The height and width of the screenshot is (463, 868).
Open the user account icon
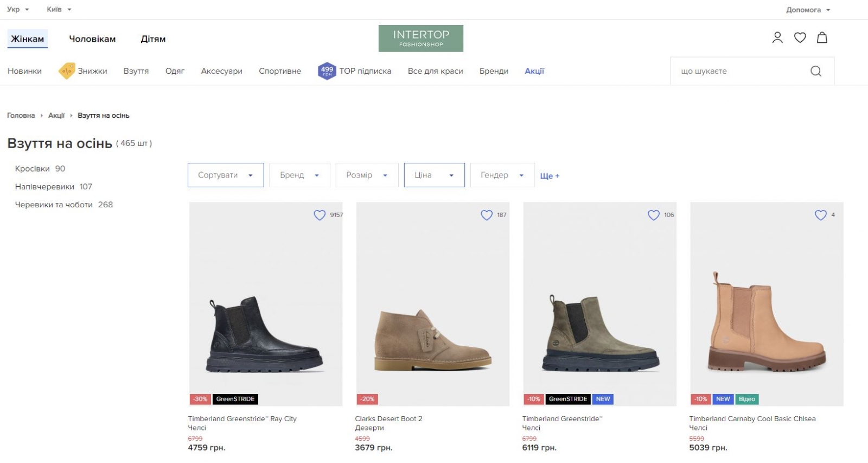click(x=777, y=37)
